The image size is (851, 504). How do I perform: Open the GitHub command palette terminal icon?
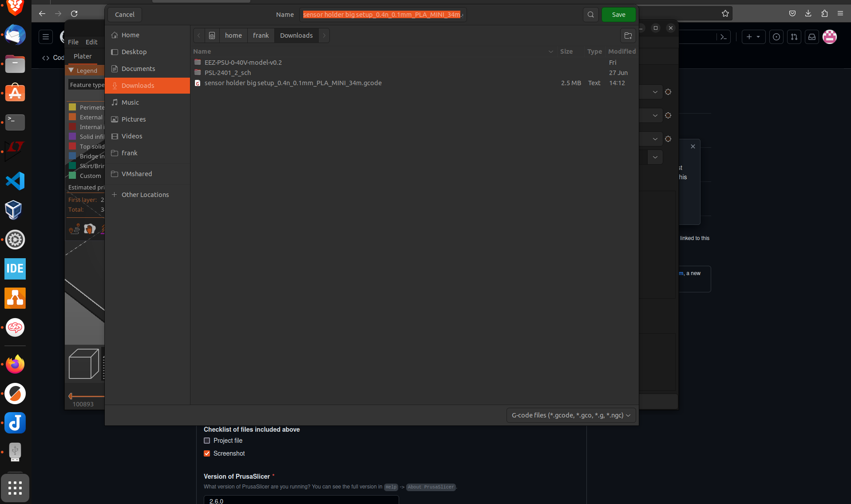click(724, 37)
